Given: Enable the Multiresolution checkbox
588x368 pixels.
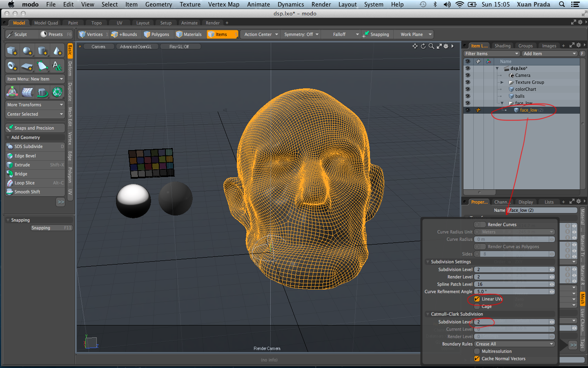Looking at the screenshot, I should [477, 351].
